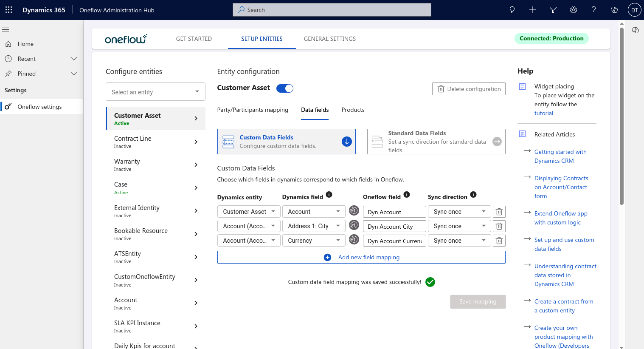644x349 pixels.
Task: Click the Custom Data Fields down arrow icon
Action: point(347,142)
